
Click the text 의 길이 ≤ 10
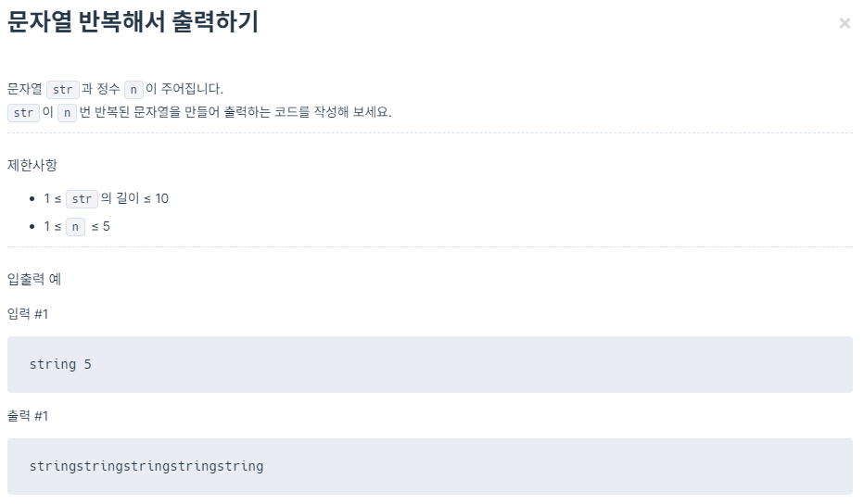coord(135,198)
